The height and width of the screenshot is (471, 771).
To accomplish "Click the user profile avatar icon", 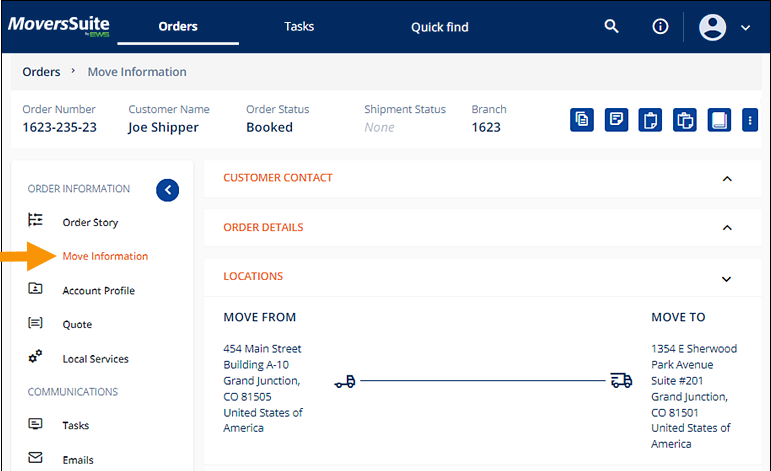I will point(713,27).
